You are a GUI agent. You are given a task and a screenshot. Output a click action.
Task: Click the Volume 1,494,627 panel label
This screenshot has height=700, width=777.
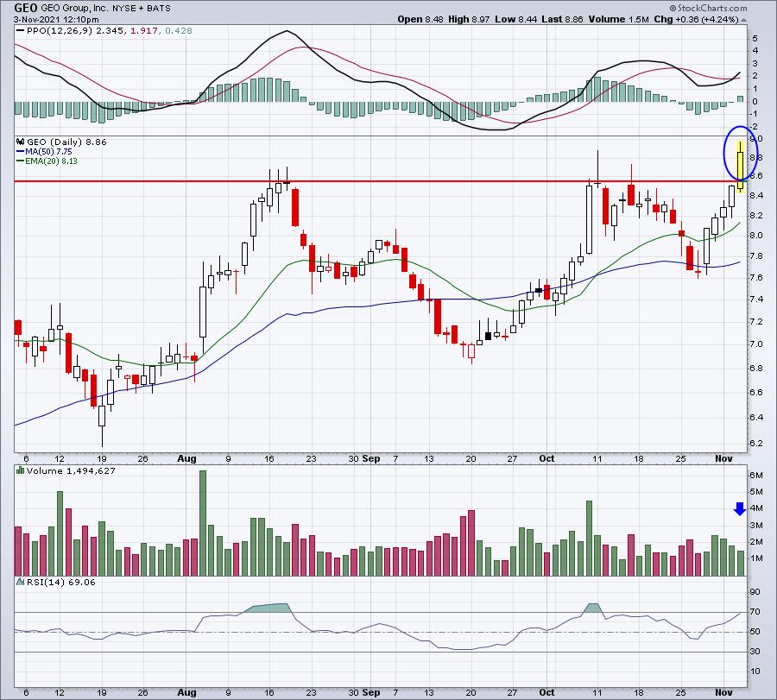(56, 471)
